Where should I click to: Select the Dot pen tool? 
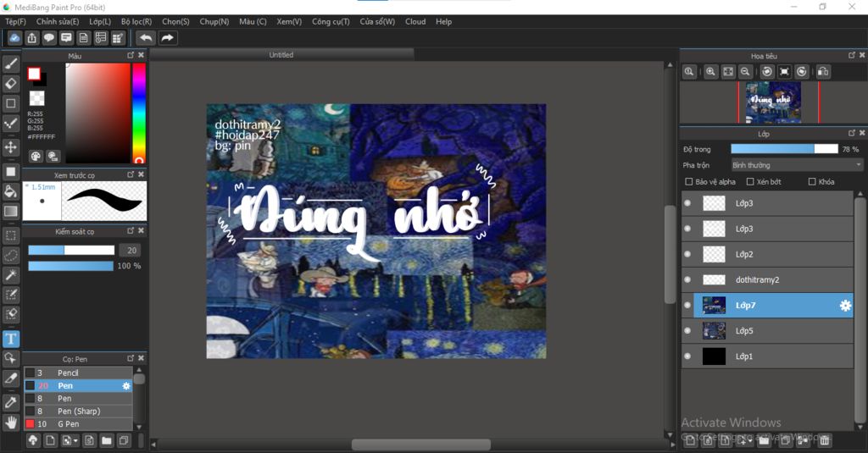pyautogui.click(x=10, y=124)
